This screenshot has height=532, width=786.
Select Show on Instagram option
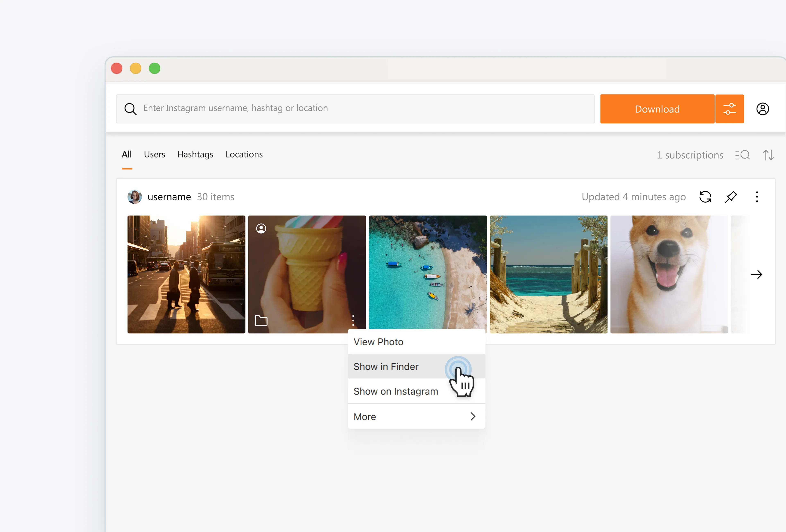[x=396, y=391]
